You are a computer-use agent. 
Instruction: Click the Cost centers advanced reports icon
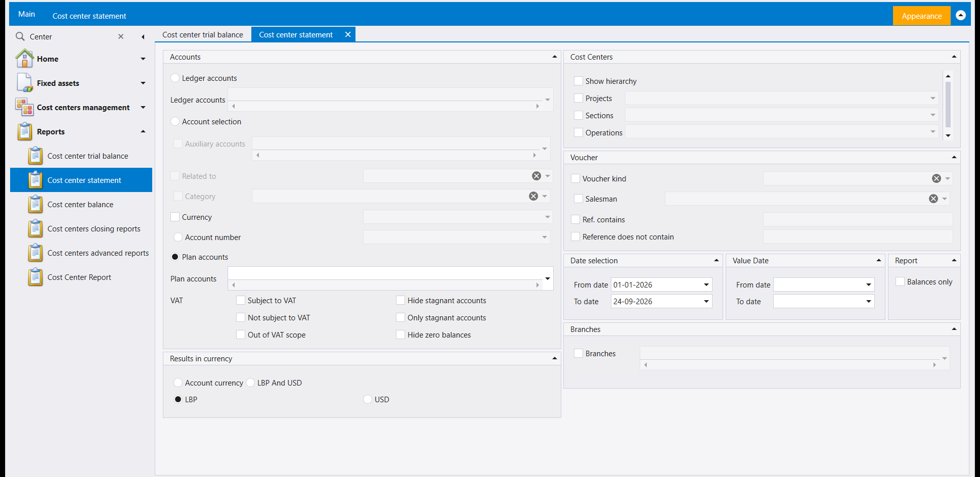(35, 253)
